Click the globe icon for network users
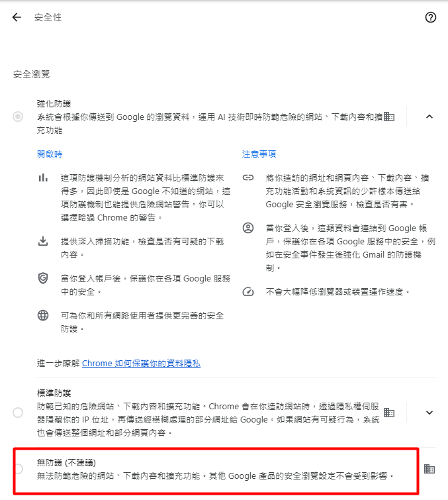 (43, 315)
